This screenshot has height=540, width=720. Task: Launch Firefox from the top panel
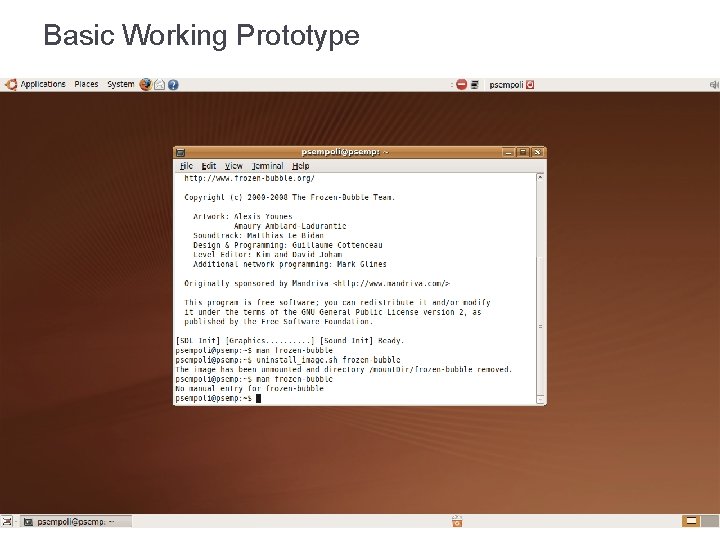coord(146,84)
